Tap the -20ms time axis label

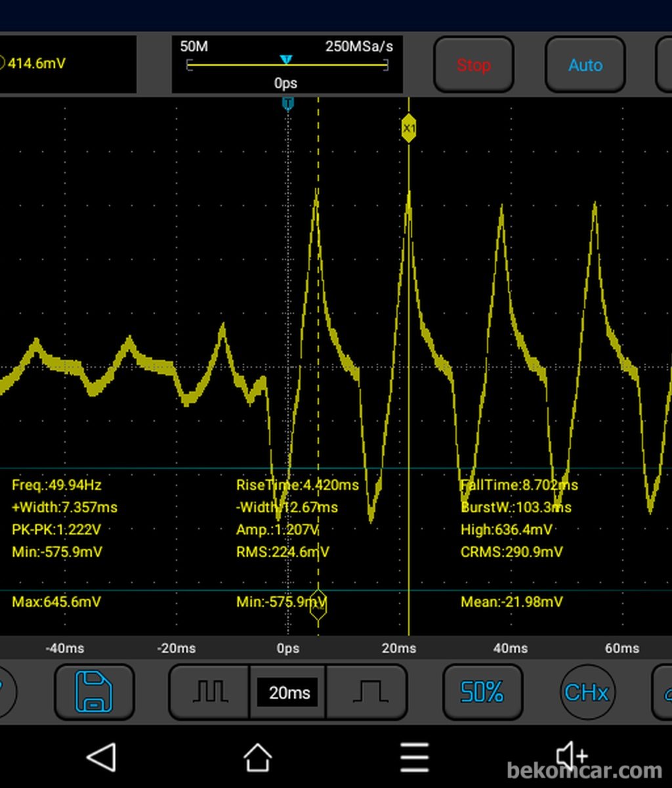tap(176, 648)
